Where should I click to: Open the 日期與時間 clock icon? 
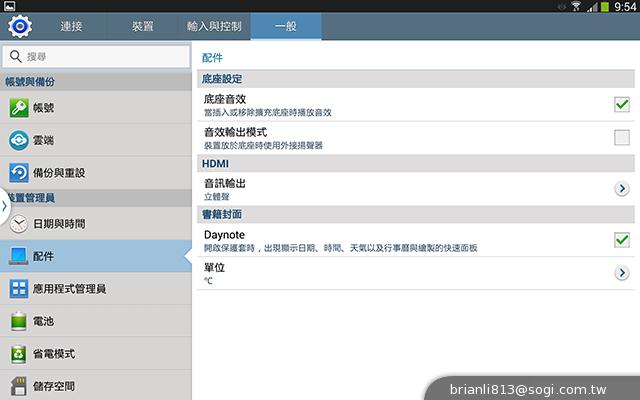(19, 223)
